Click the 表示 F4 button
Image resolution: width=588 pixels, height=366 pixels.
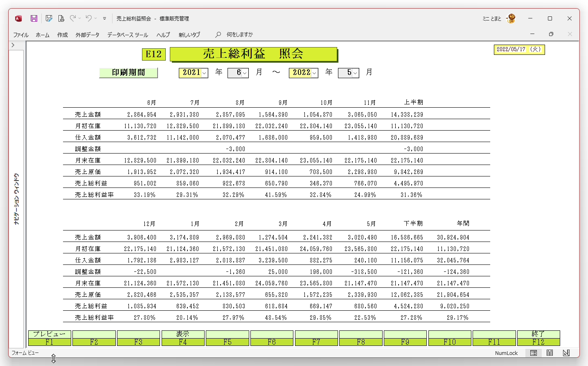click(x=183, y=338)
